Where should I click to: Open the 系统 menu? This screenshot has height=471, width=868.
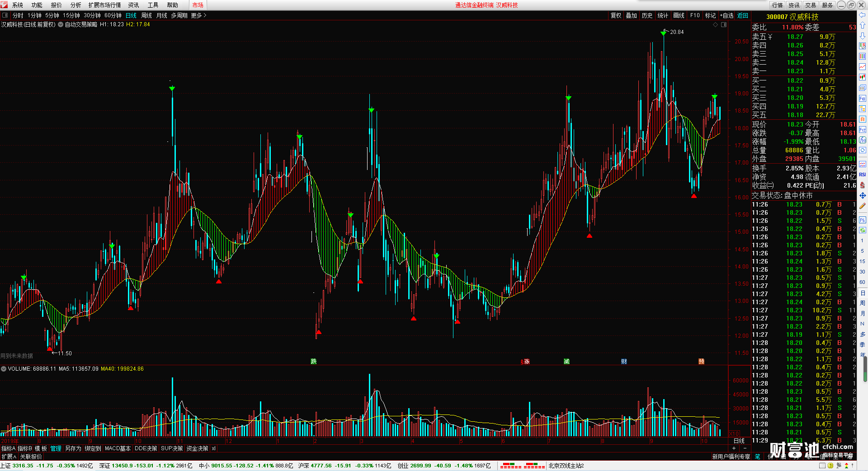coord(18,5)
